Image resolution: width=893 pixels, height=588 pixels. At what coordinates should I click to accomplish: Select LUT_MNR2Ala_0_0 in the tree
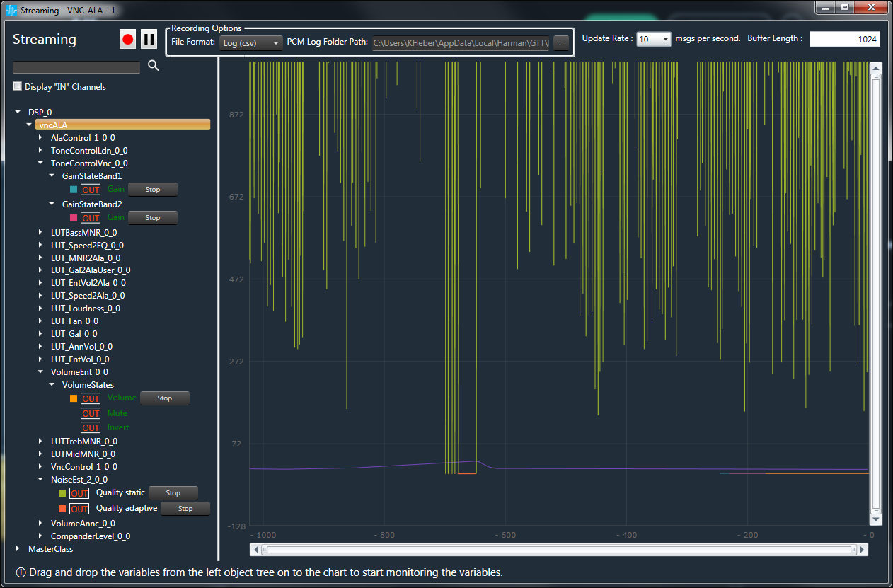[86, 258]
